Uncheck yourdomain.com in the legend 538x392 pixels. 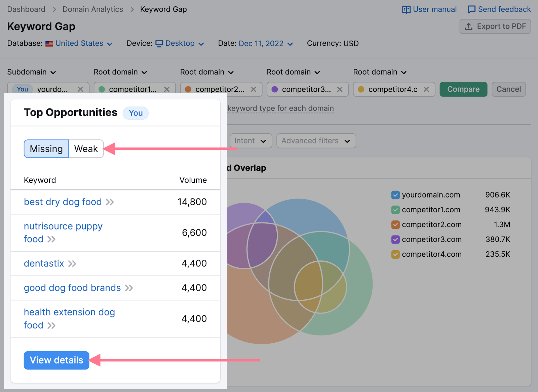395,195
